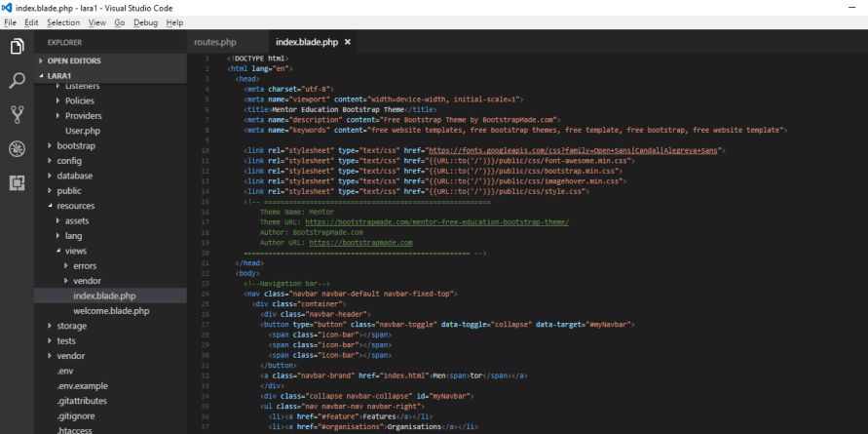This screenshot has height=434, width=868.
Task: Open welcome.blade.php in the explorer
Action: point(110,310)
